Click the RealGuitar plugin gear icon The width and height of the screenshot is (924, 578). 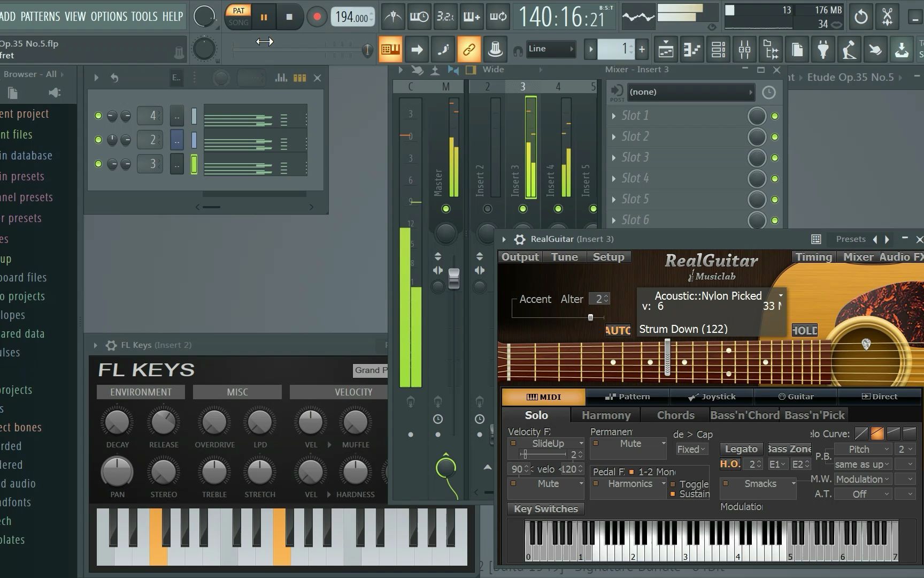pos(519,239)
